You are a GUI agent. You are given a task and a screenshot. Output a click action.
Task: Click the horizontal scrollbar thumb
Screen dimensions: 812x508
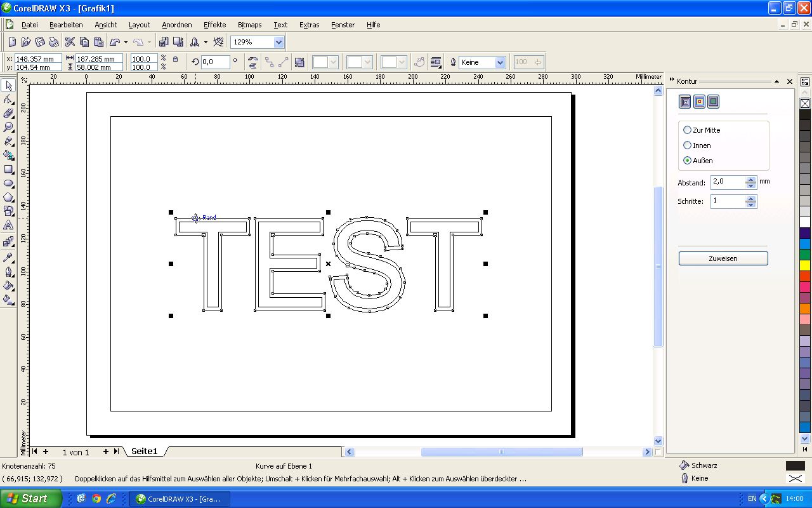[502, 452]
